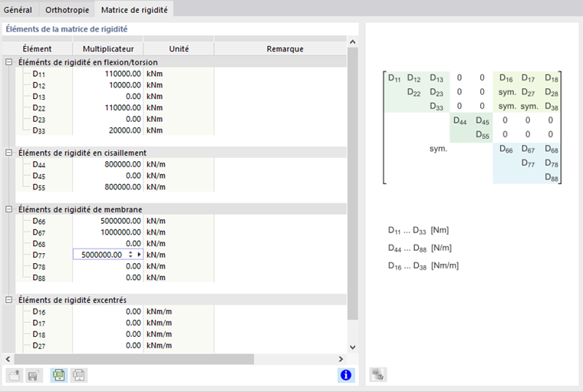This screenshot has width=583, height=392.
Task: Click the icon below the matrix diagram
Action: coord(378,374)
